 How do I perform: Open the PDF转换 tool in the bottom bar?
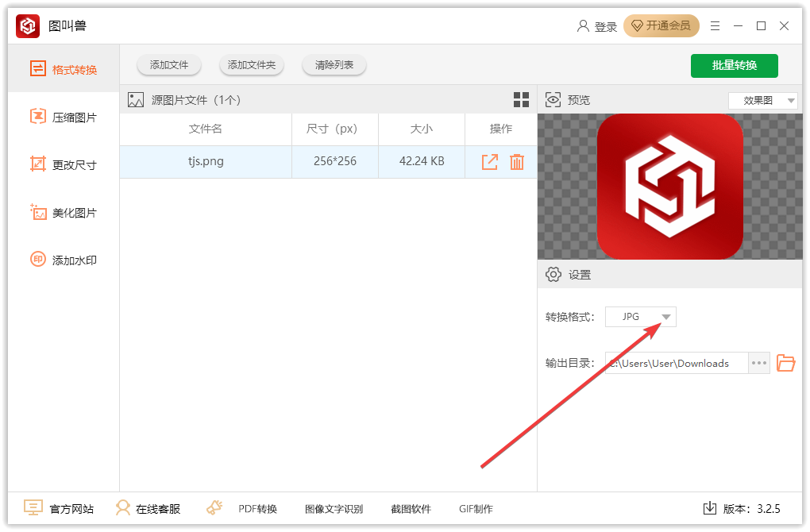[x=260, y=508]
